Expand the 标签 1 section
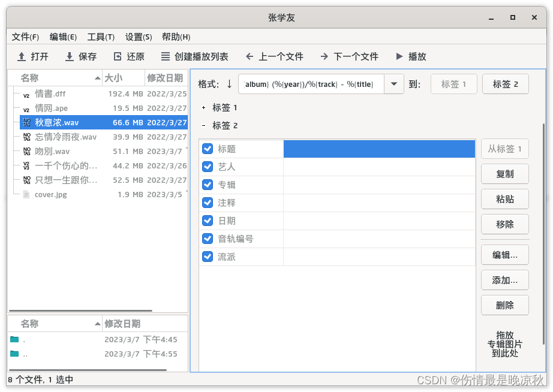This screenshot has width=553, height=392. [203, 108]
